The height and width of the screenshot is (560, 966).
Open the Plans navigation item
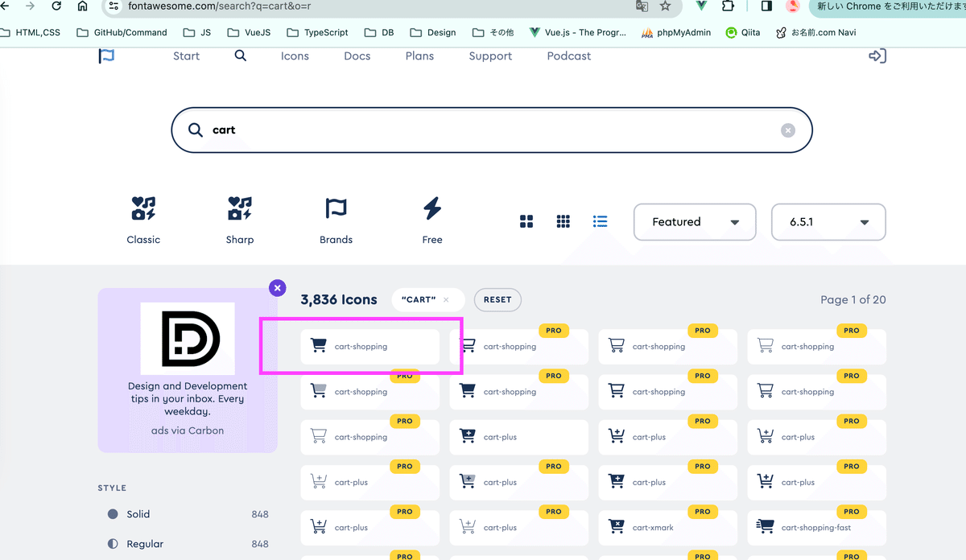coord(419,56)
